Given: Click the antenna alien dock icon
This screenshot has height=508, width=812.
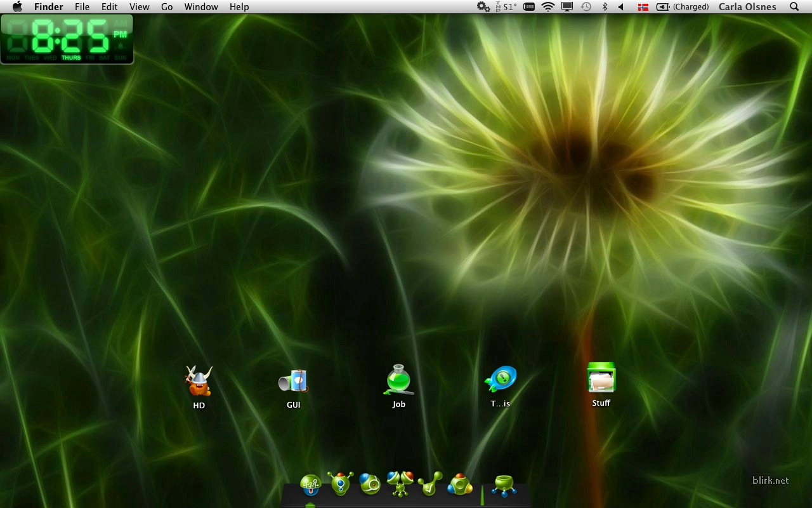Looking at the screenshot, I should (x=341, y=484).
